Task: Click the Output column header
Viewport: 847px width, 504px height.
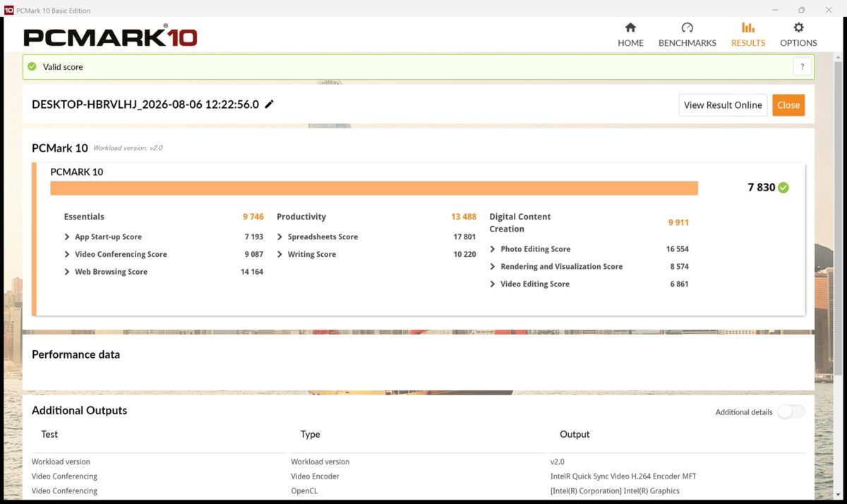Action: tap(575, 434)
